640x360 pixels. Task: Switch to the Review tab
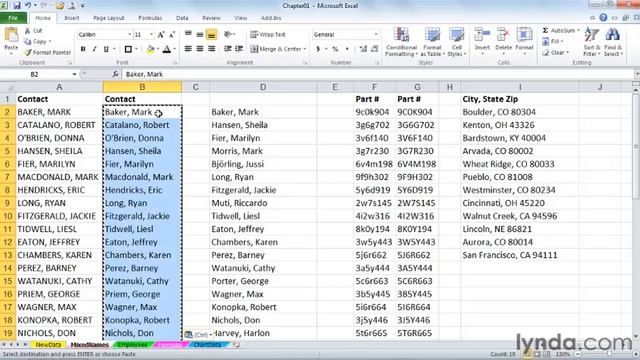[211, 18]
